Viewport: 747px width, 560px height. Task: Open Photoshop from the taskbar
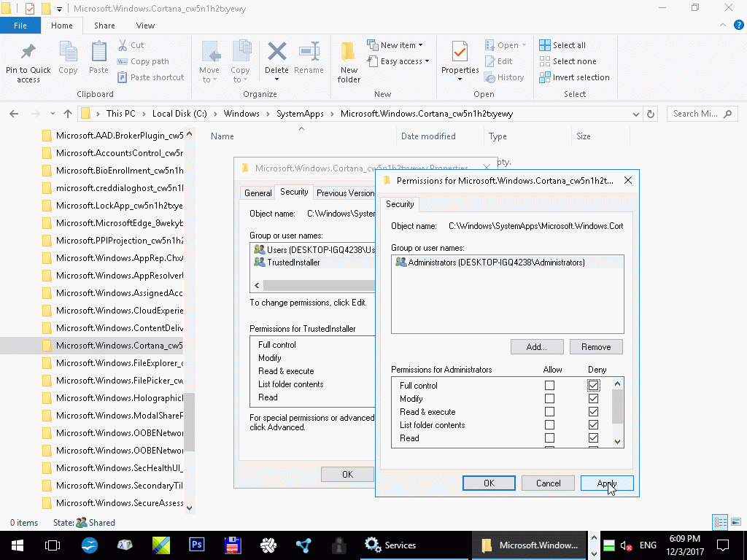click(x=197, y=544)
